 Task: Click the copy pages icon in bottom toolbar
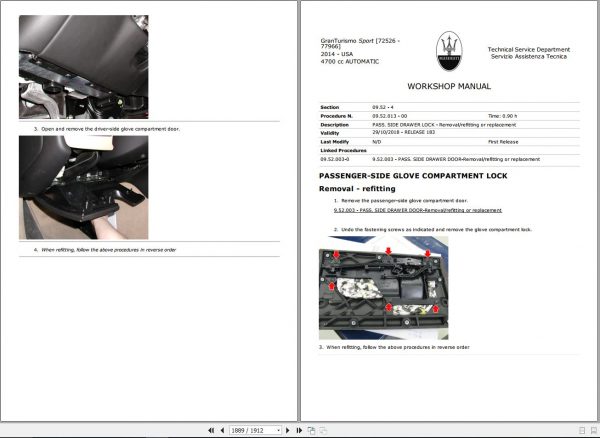click(311, 430)
